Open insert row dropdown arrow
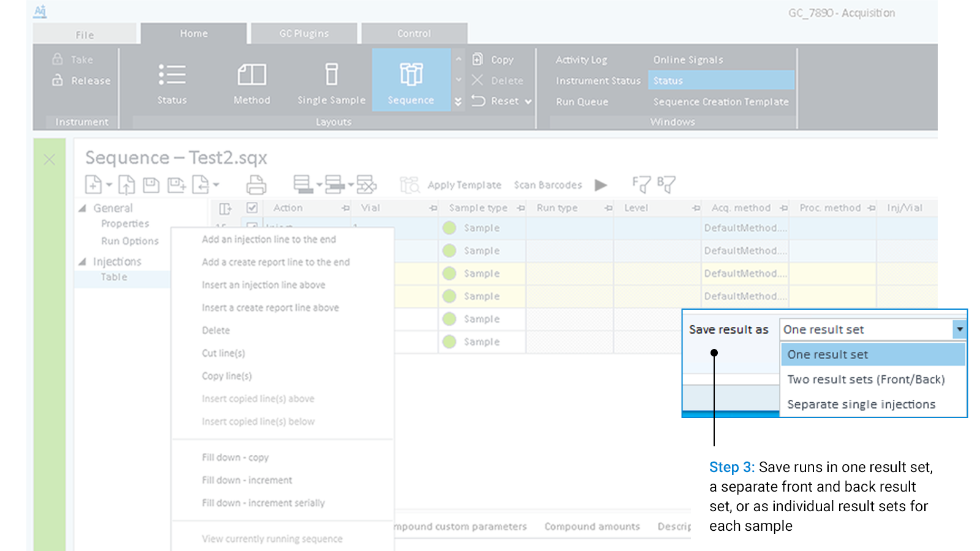The height and width of the screenshot is (551, 980). point(351,184)
